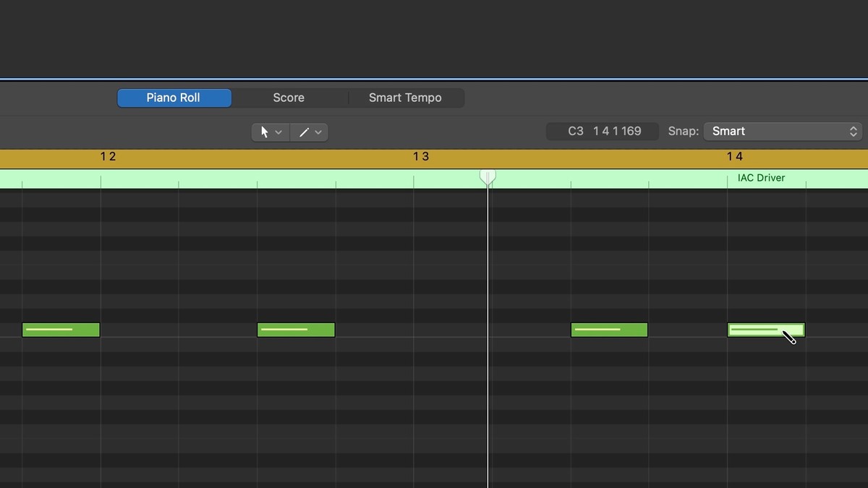
Task: Select the first green note at bar 1 2
Action: tap(61, 330)
